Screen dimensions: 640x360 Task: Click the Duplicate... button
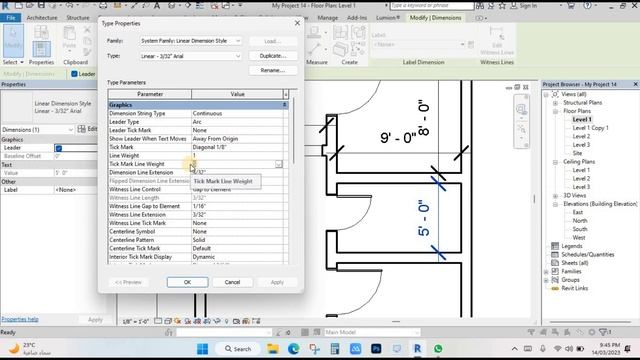point(273,56)
